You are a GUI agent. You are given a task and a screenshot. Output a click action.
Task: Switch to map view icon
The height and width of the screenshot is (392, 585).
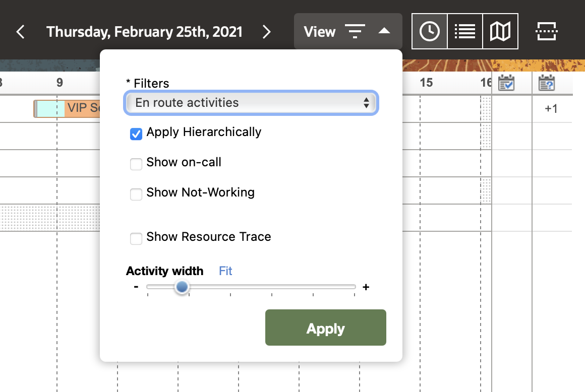[x=500, y=32]
